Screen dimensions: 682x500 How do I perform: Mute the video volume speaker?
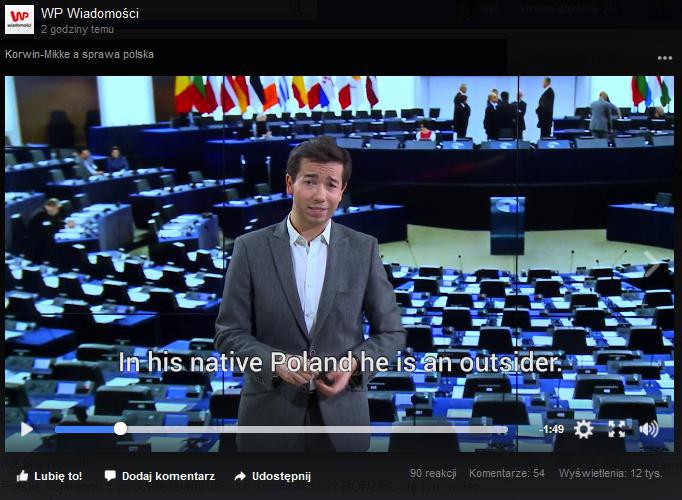[649, 429]
